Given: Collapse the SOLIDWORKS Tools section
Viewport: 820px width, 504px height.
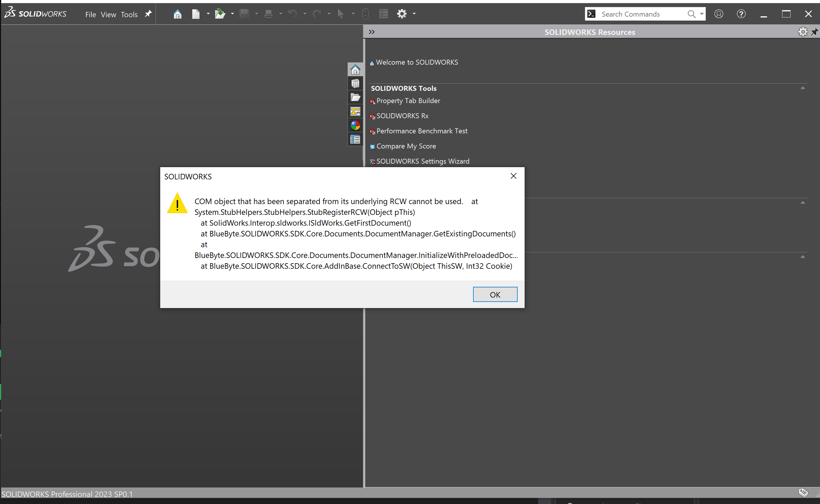Looking at the screenshot, I should pyautogui.click(x=803, y=88).
